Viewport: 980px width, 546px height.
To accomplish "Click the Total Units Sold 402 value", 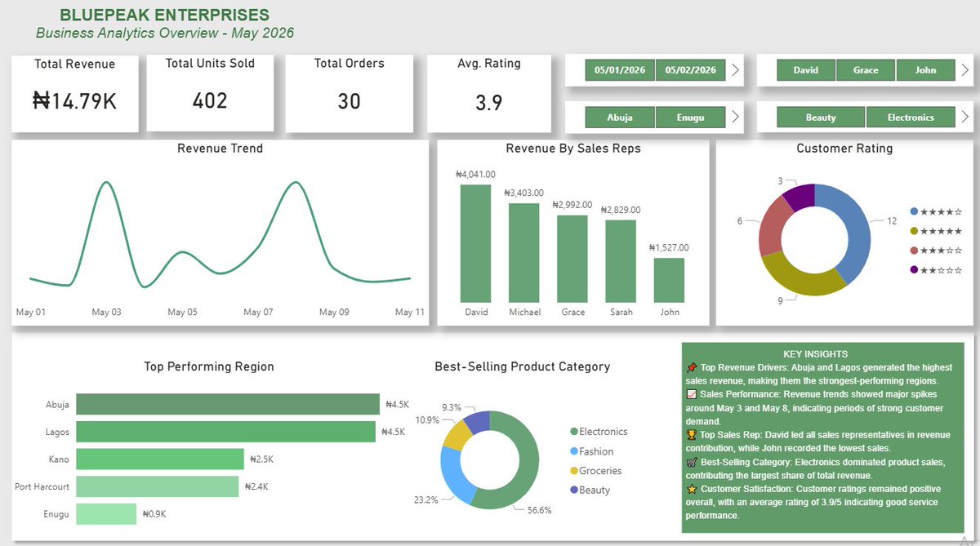I will coord(210,101).
